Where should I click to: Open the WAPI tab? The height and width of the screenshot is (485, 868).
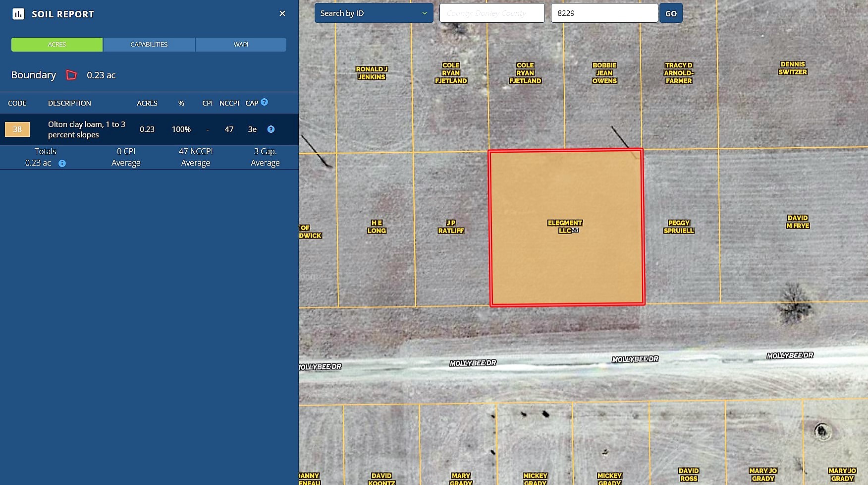pos(241,45)
